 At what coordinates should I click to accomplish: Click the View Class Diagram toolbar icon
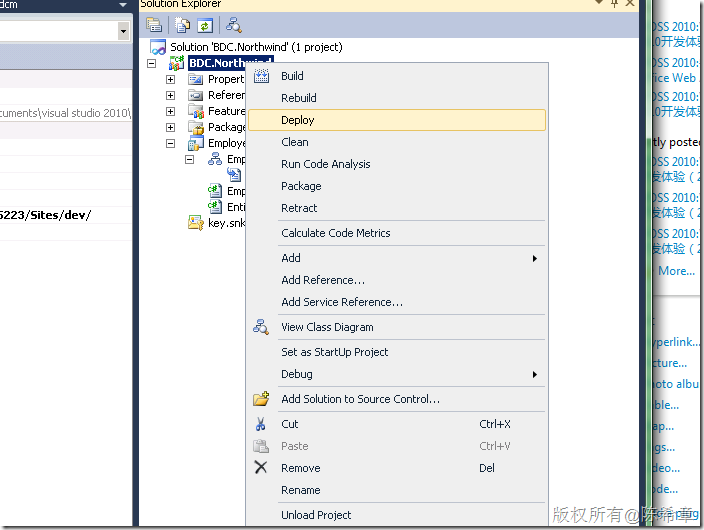pyautogui.click(x=233, y=25)
